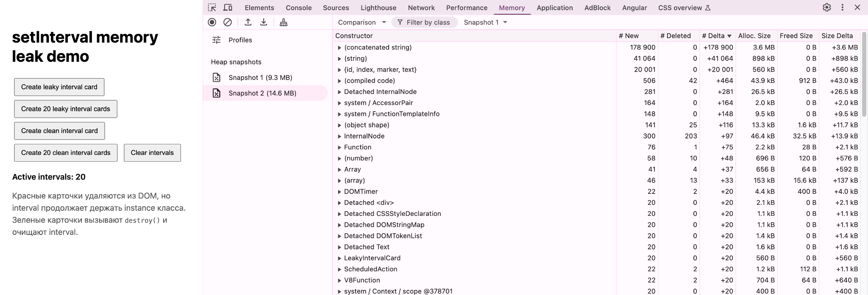This screenshot has width=868, height=295.
Task: Click the Clear intervals button
Action: (x=152, y=153)
